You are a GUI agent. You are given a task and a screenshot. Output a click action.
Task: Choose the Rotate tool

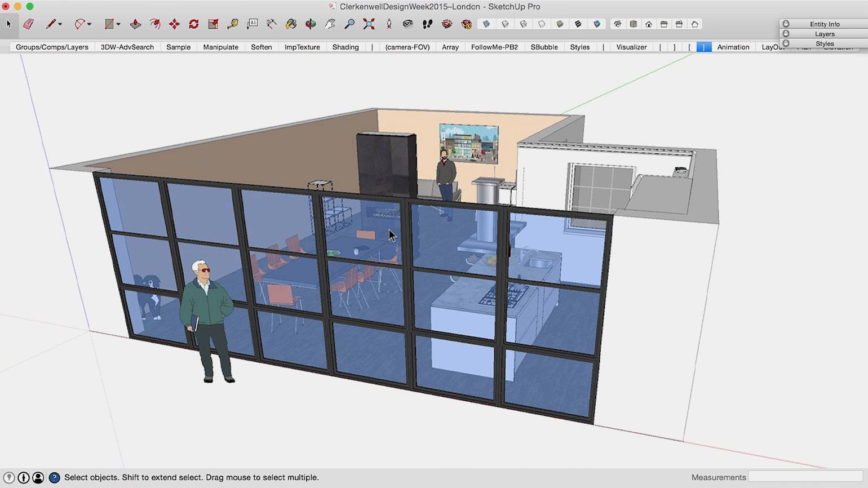(x=194, y=24)
